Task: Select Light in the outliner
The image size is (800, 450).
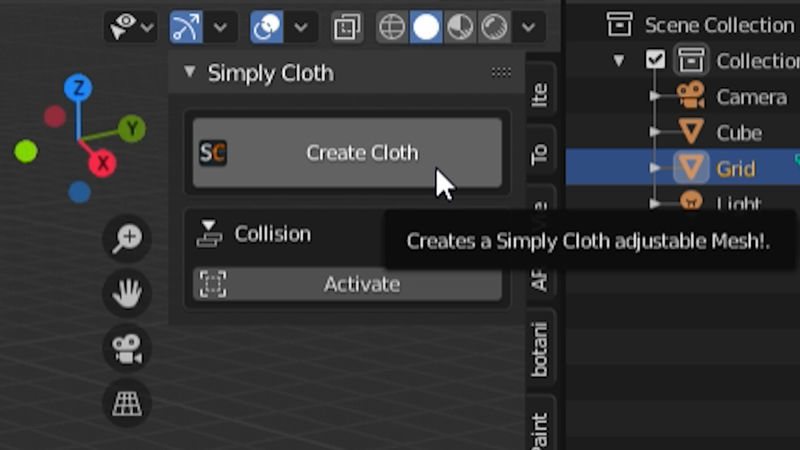Action: tap(739, 203)
